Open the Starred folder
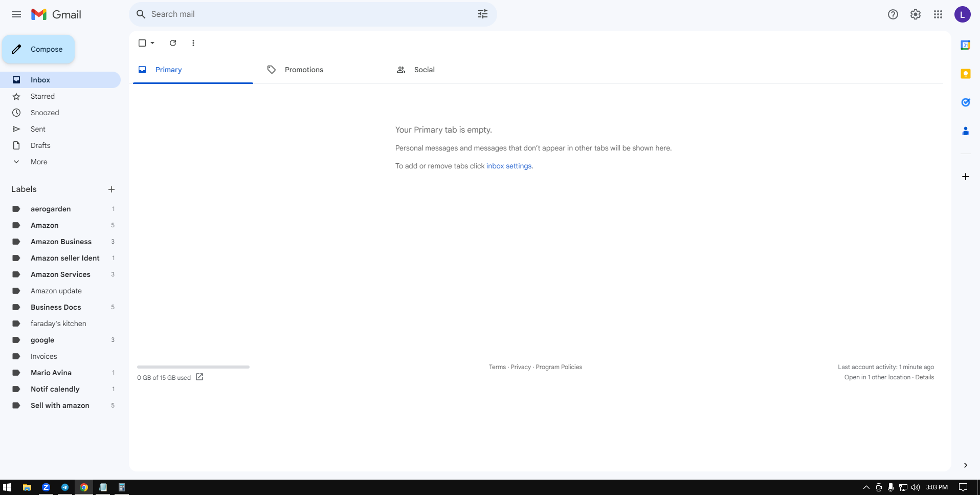 (x=60, y=96)
